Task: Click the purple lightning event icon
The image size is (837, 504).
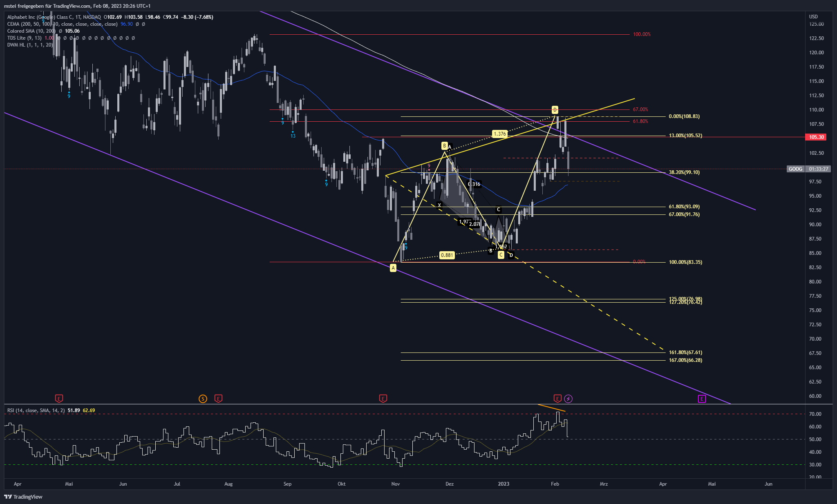Action: (568, 399)
